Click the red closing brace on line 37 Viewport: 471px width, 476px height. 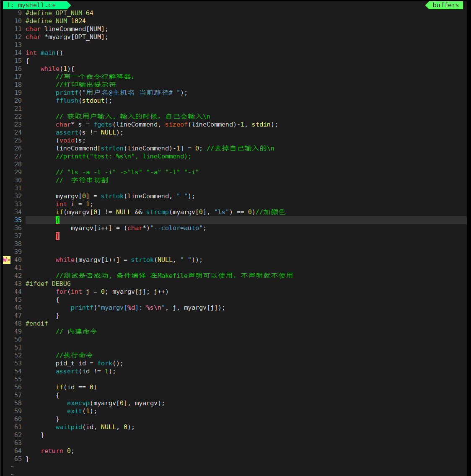tap(58, 236)
